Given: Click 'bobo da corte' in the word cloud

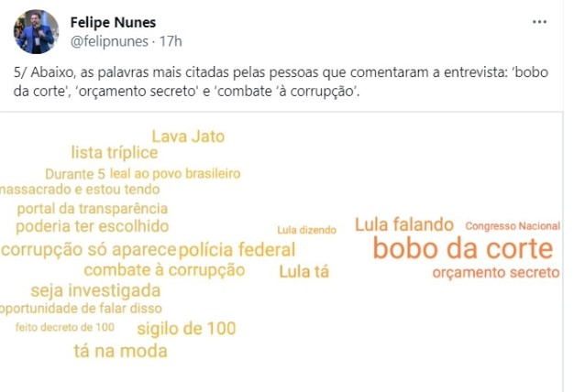Looking at the screenshot, I should 464,249.
